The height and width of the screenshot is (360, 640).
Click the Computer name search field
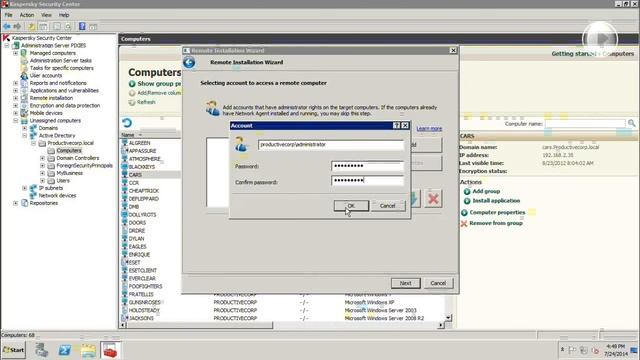coord(585,123)
